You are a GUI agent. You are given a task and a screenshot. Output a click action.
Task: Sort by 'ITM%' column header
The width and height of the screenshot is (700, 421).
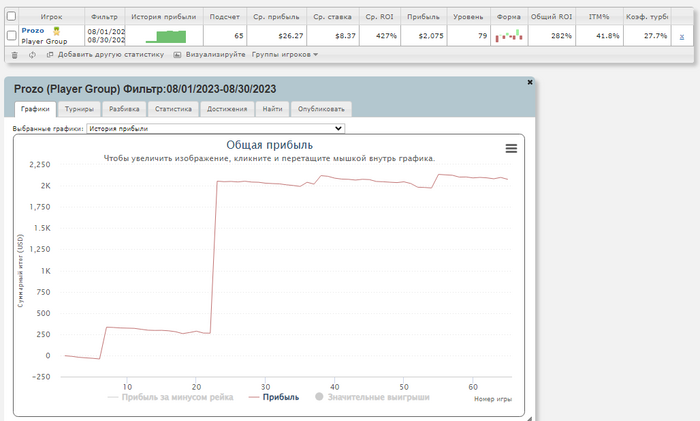tap(599, 17)
